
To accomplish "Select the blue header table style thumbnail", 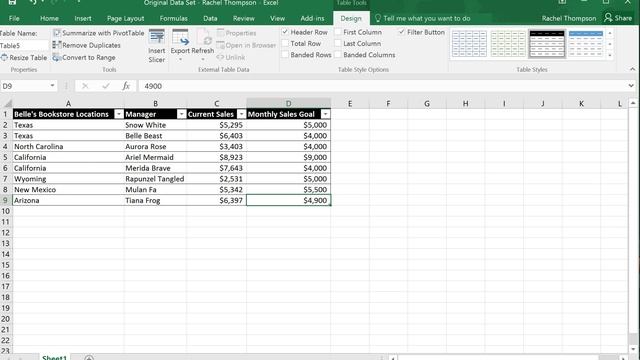I will click(x=586, y=44).
